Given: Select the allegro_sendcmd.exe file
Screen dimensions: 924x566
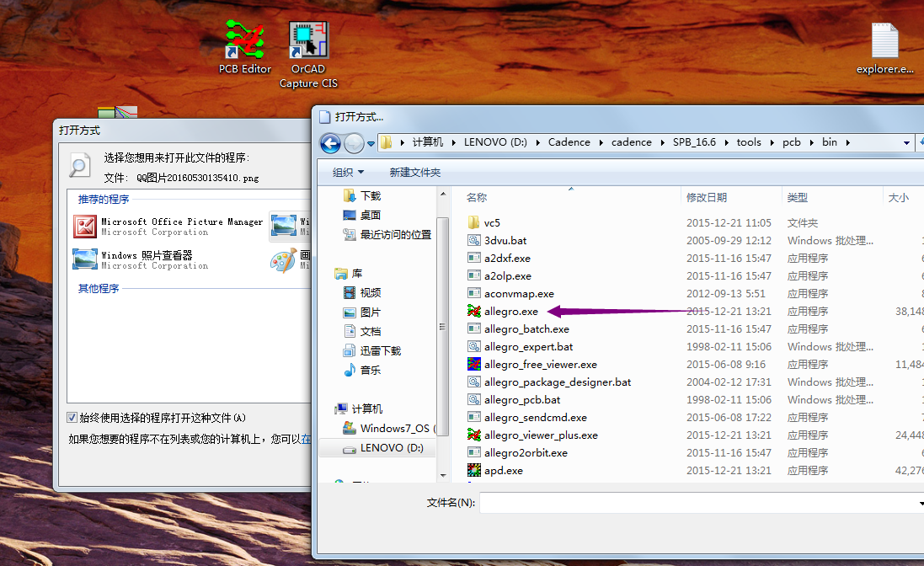Looking at the screenshot, I should (x=535, y=417).
